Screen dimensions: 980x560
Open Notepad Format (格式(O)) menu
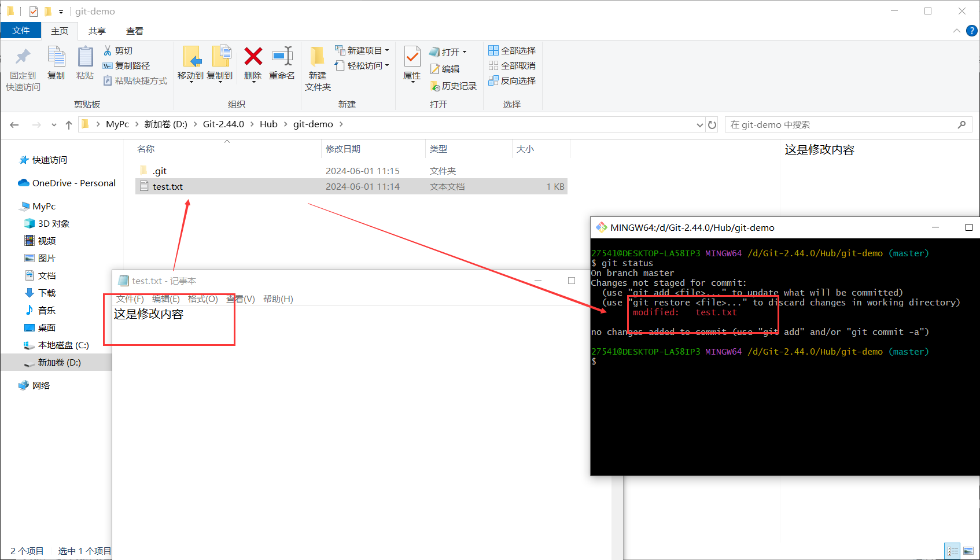[203, 299]
